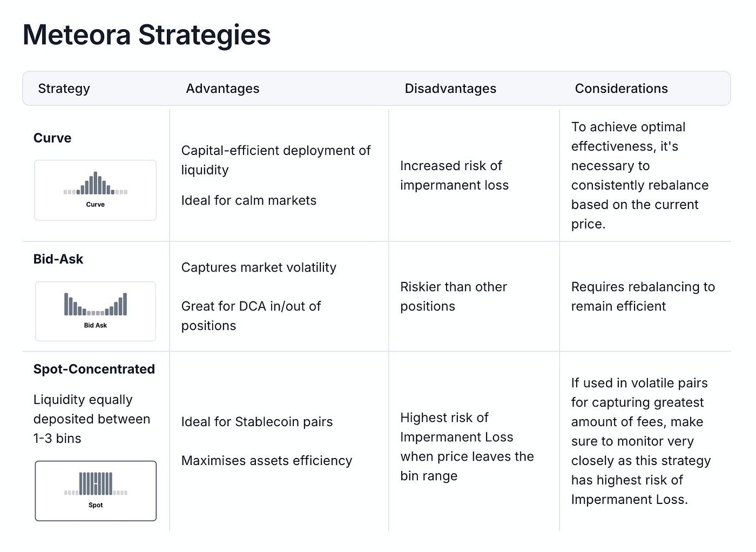Select the Spot strategy chart card

[96, 491]
